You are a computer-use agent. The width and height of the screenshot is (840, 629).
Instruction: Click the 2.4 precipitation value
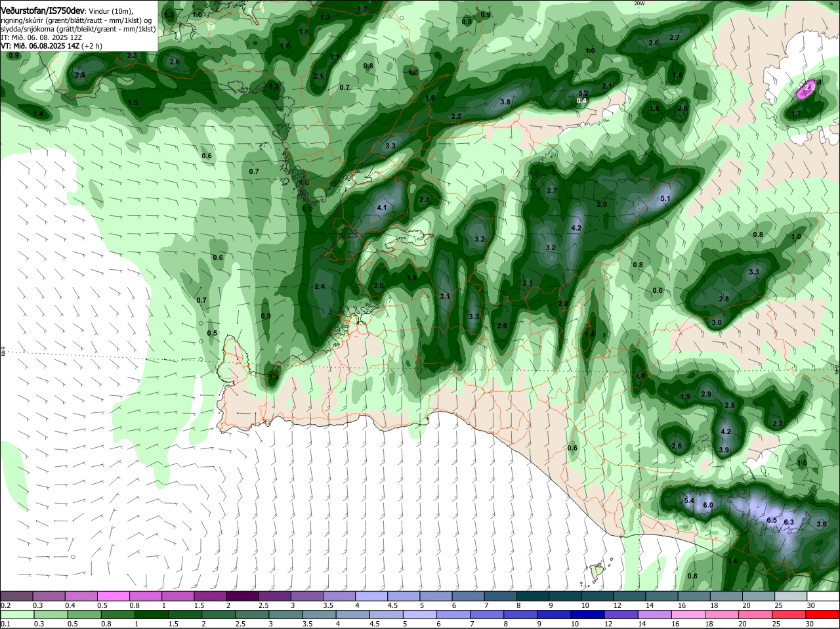(320, 286)
